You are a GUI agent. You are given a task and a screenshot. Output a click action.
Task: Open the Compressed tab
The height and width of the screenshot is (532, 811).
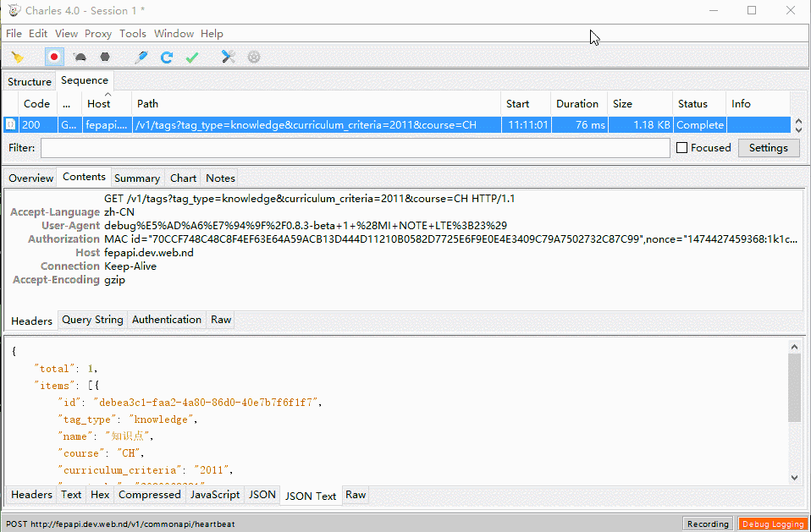150,494
